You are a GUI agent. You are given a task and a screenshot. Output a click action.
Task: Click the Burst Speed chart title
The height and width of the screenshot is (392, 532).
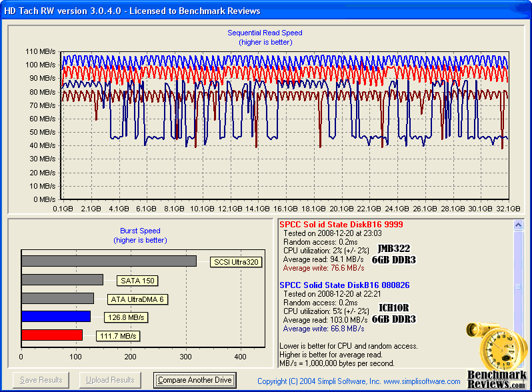pos(140,231)
